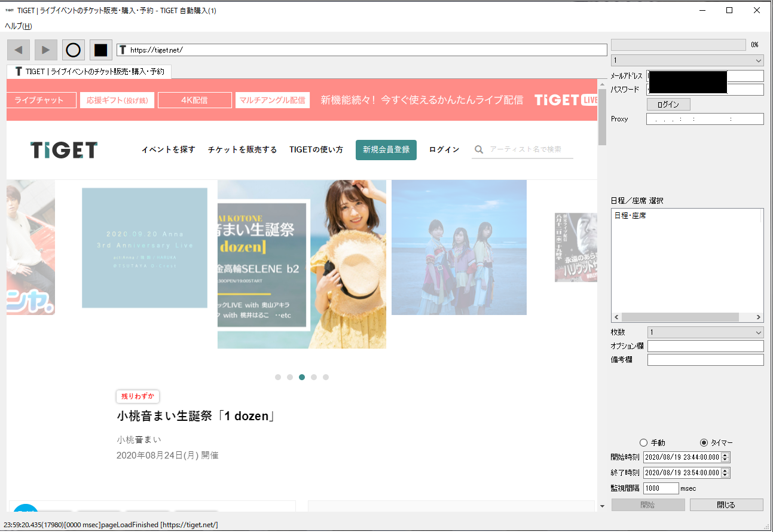
Task: Decrease 終了時刻 with spinner down arrow
Action: tap(725, 475)
